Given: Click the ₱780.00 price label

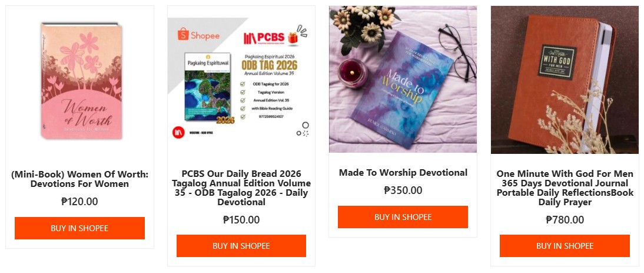Looking at the screenshot, I should [565, 220].
